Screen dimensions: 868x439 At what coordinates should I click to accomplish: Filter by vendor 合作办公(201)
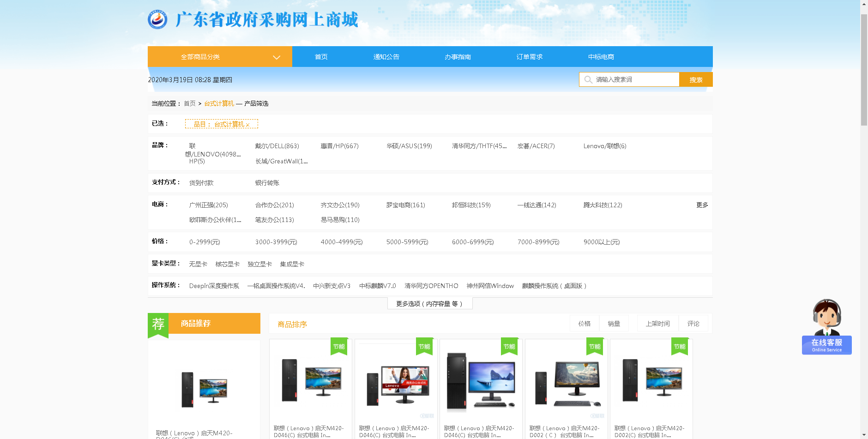(x=275, y=205)
